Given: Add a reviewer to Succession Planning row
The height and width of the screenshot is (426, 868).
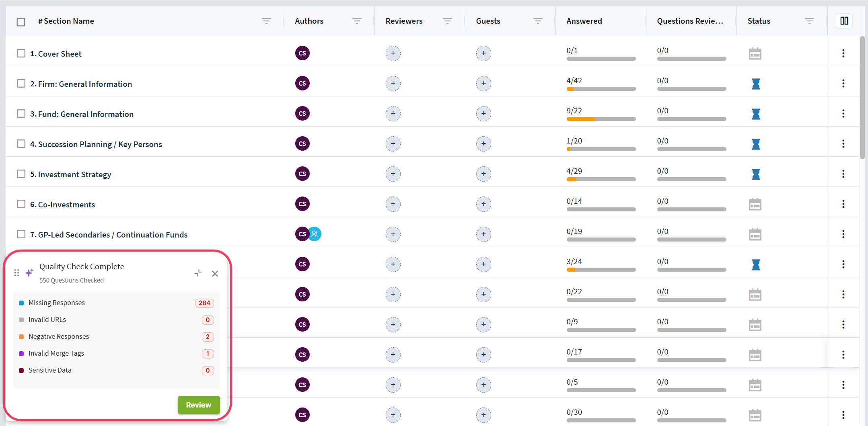Looking at the screenshot, I should (393, 143).
